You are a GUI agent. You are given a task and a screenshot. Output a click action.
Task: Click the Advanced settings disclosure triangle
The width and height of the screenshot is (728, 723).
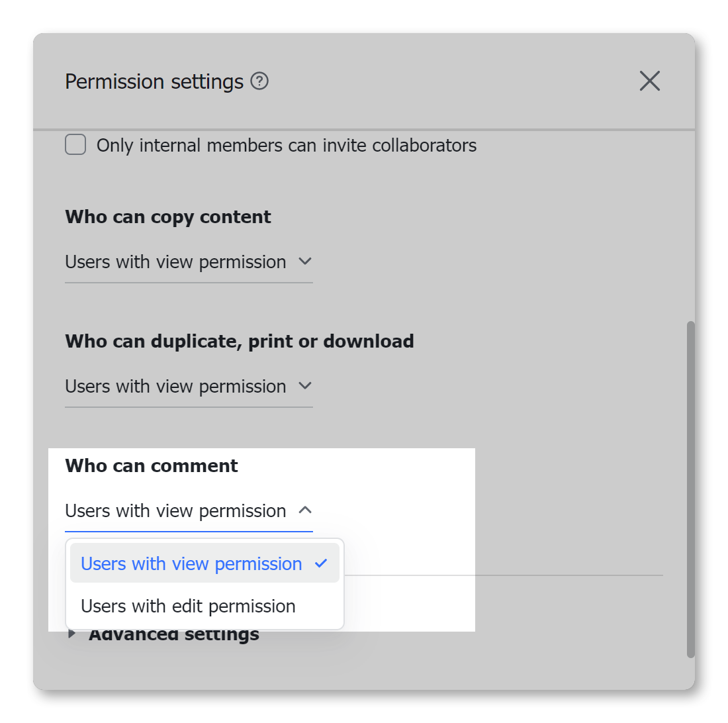73,634
